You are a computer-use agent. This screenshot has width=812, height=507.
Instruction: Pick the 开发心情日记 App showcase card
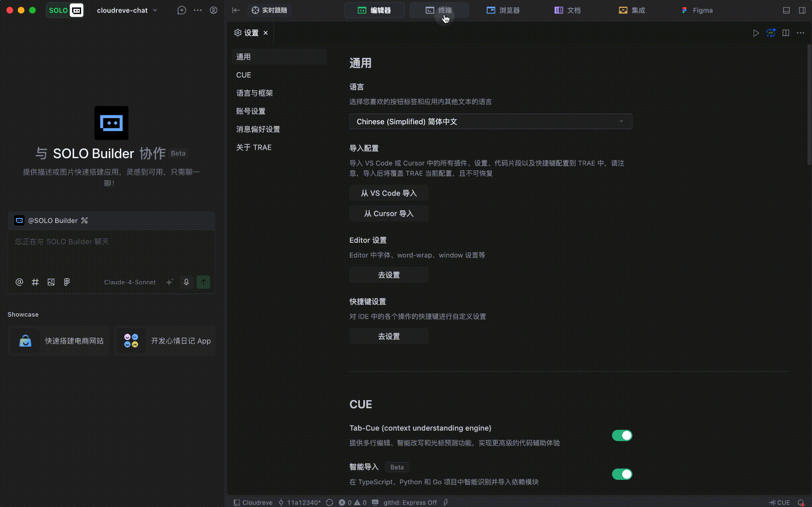pyautogui.click(x=165, y=341)
